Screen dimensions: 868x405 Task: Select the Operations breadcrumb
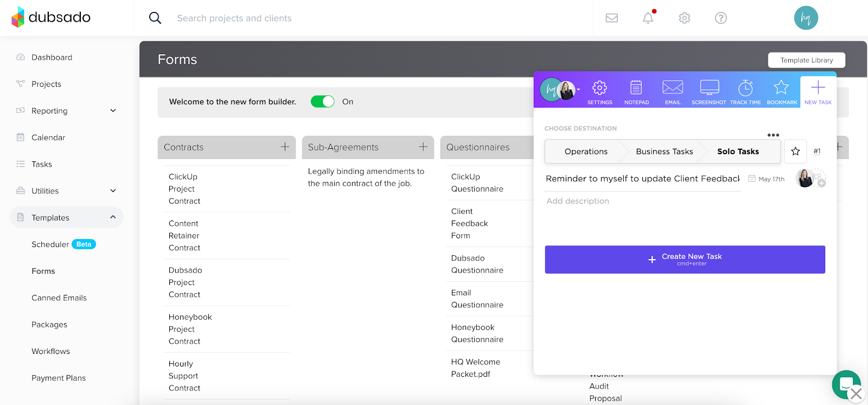point(586,151)
